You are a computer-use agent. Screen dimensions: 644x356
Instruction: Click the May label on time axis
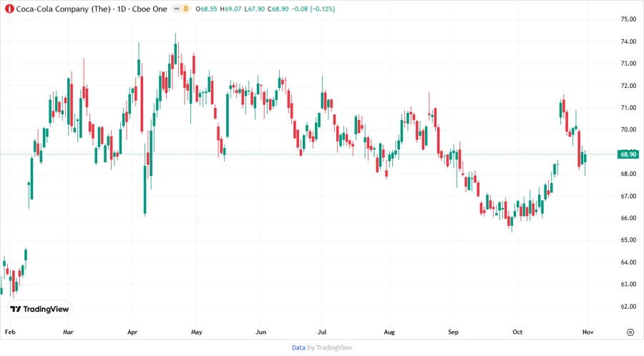click(x=197, y=332)
